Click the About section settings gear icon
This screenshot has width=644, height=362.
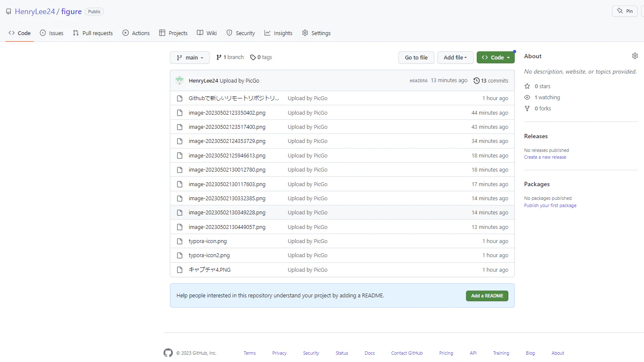tap(635, 56)
